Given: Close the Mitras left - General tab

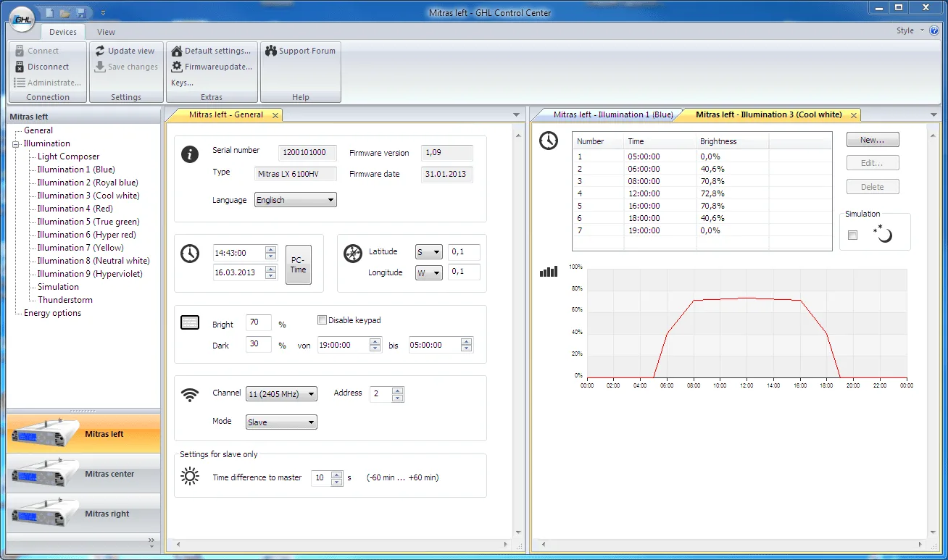Looking at the screenshot, I should (275, 115).
